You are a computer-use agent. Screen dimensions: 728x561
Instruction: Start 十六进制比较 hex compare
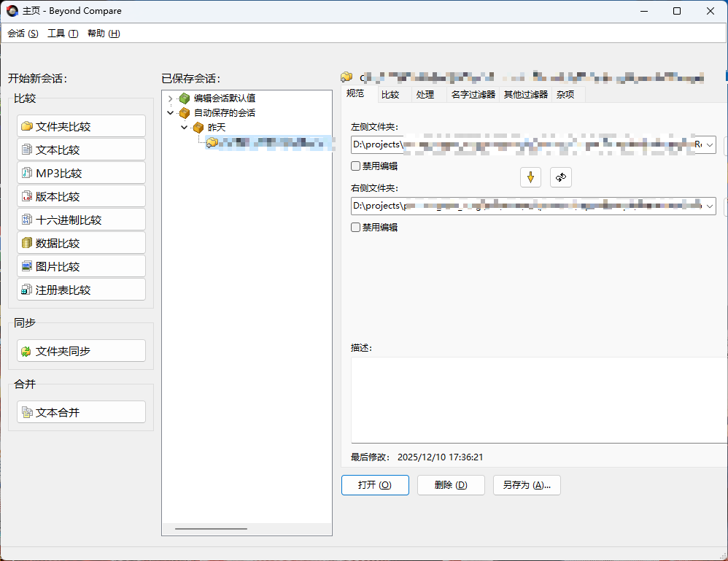pos(81,219)
